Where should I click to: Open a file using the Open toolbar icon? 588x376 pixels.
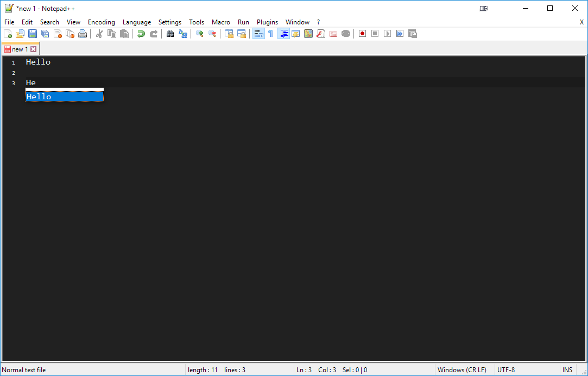click(20, 33)
